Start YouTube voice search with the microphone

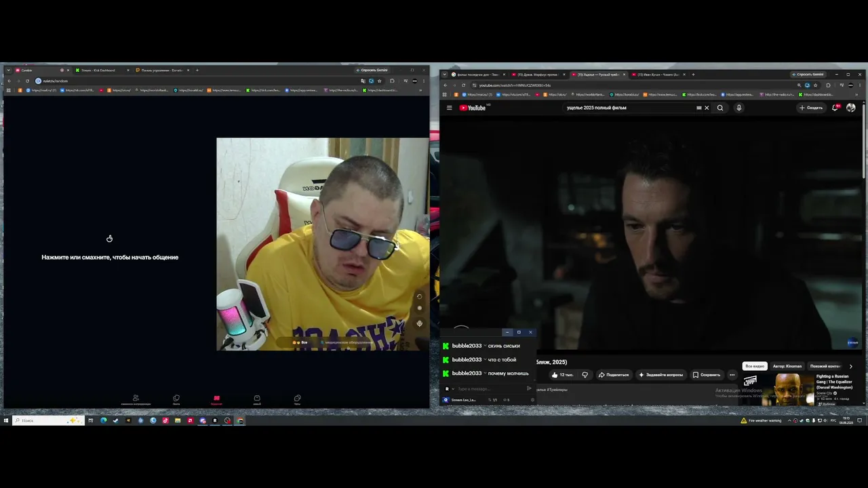coord(738,108)
